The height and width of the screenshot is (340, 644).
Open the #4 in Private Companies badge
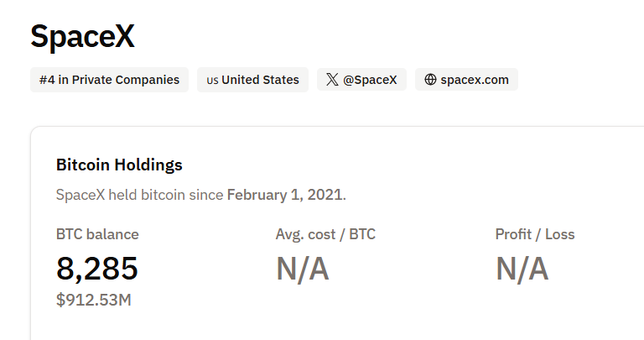point(109,80)
